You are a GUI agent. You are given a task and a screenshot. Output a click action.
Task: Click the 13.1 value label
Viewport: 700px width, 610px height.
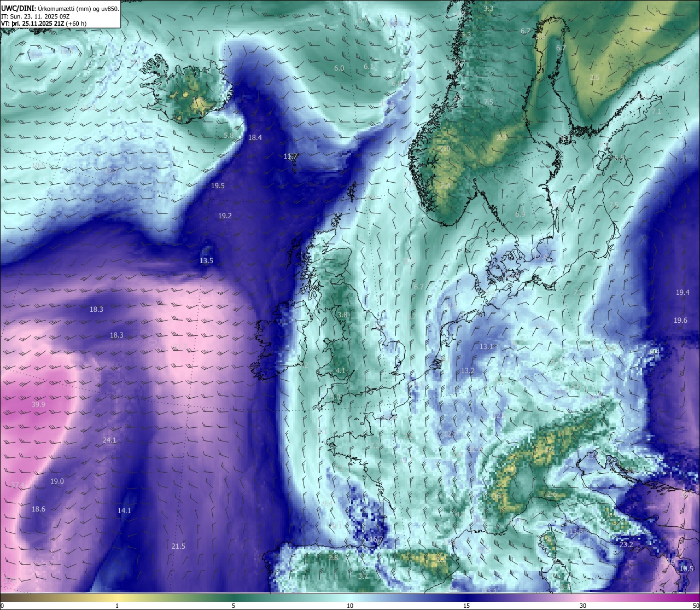coord(486,347)
